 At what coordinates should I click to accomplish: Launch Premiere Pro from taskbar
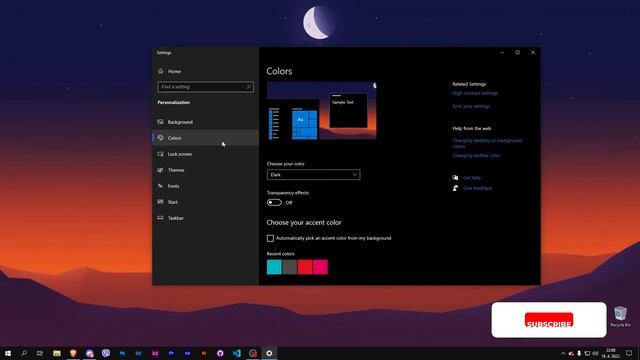coord(171,353)
